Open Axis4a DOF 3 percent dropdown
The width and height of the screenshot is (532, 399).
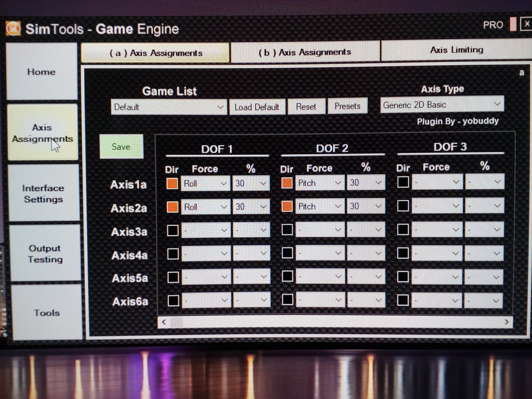[484, 253]
